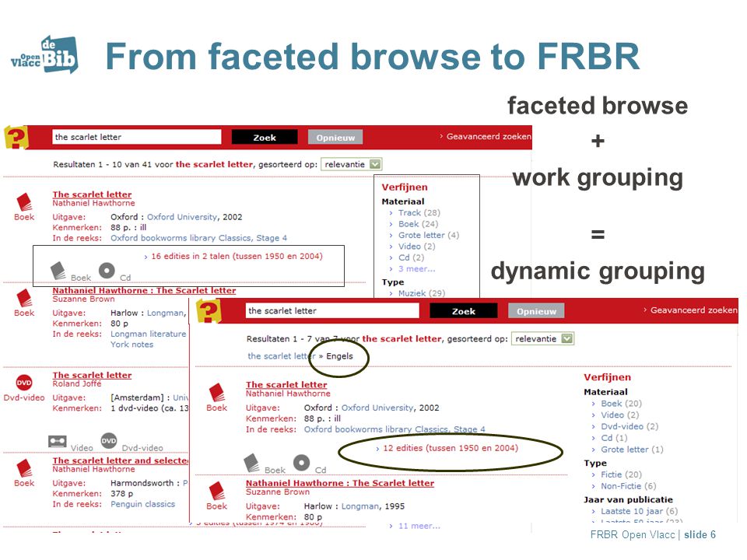Screen dimensions: 747x560
Task: Click the question mark help icon in front window
Action: [209, 311]
